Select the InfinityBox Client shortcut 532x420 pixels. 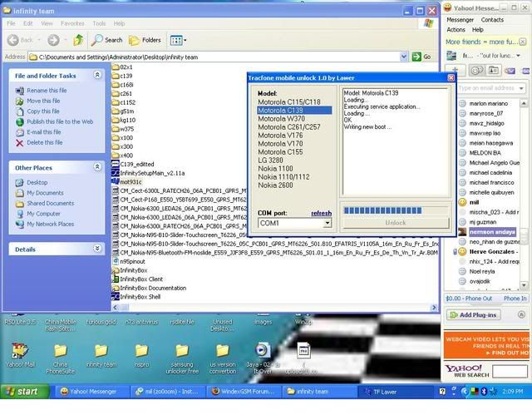[x=137, y=279]
